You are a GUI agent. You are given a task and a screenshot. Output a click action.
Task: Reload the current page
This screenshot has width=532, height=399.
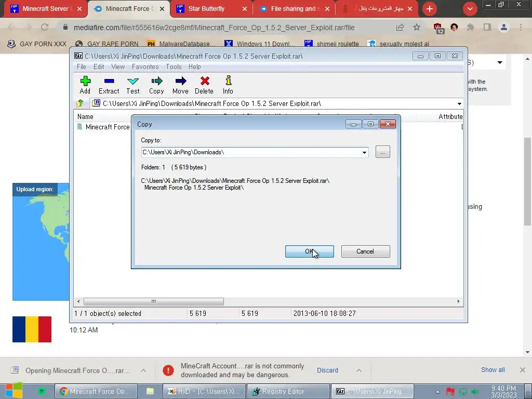[x=45, y=27]
